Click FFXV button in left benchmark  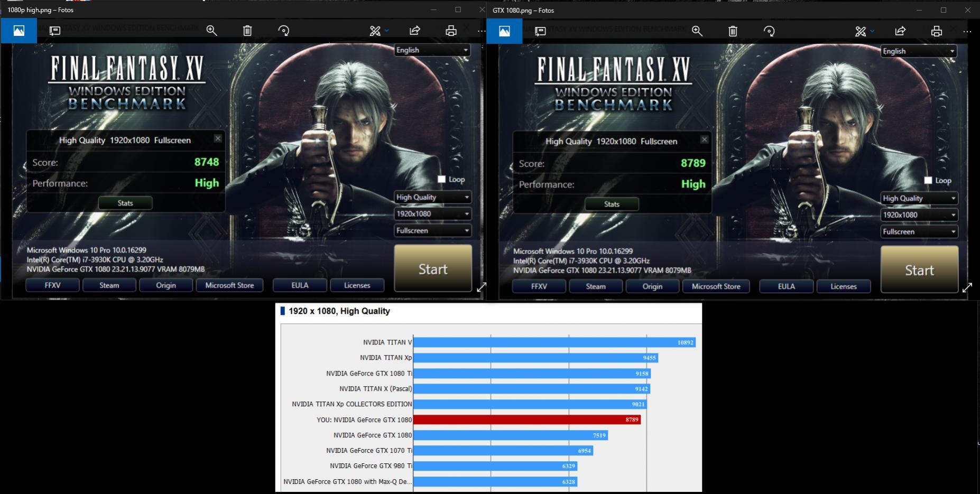pyautogui.click(x=52, y=285)
